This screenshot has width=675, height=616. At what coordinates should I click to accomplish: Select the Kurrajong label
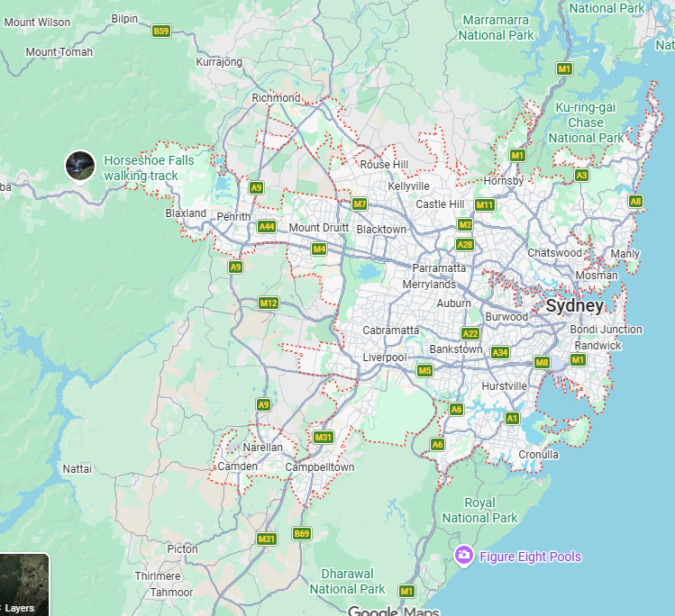pyautogui.click(x=219, y=62)
